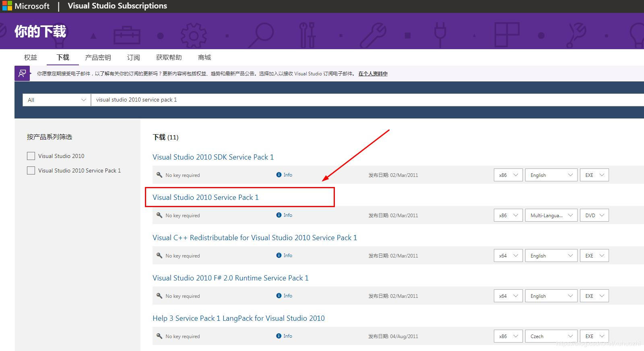Go to the 订阅 tab
This screenshot has height=351, width=644.
[133, 57]
